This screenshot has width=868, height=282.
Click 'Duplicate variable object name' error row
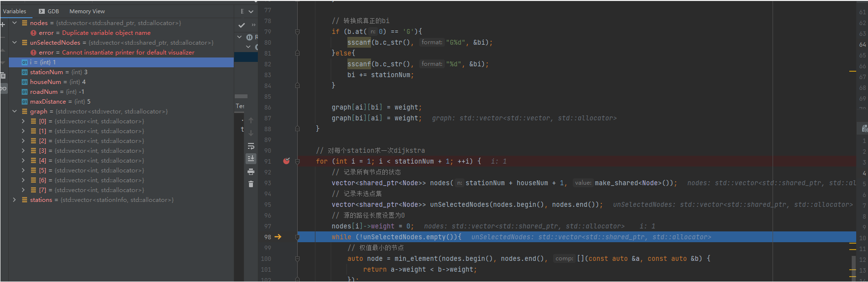tap(121, 33)
